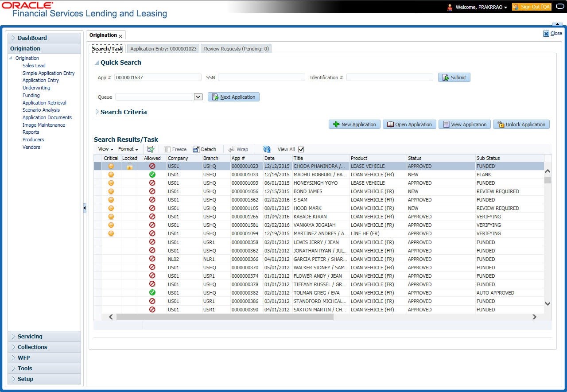Collapse the left navigation pane splitter arrow
The height and width of the screenshot is (392, 567).
click(x=85, y=208)
